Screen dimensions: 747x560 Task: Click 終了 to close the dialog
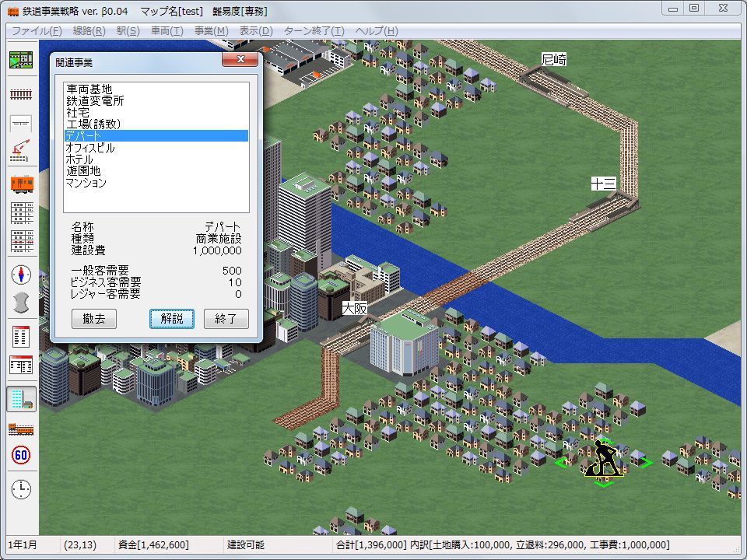pos(226,319)
